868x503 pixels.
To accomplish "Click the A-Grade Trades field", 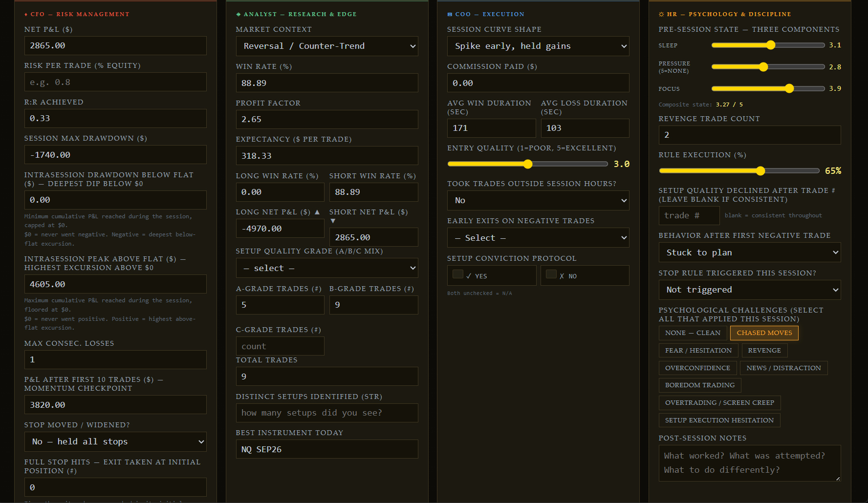I will 280,305.
